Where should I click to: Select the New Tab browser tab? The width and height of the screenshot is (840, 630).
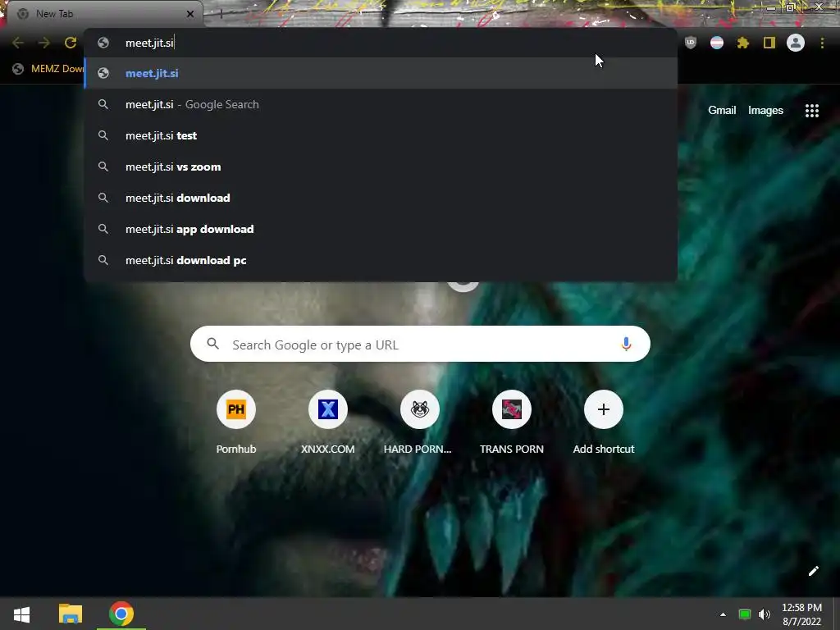104,14
